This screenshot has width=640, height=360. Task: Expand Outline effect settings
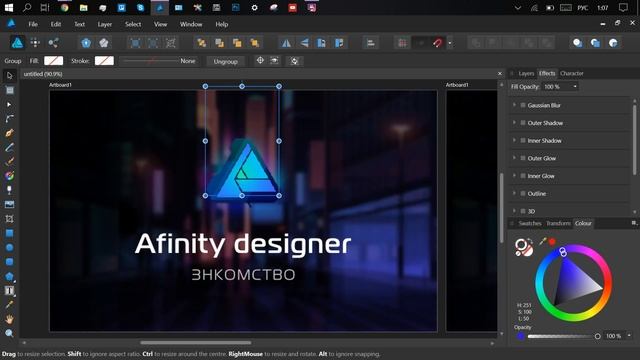tap(514, 193)
